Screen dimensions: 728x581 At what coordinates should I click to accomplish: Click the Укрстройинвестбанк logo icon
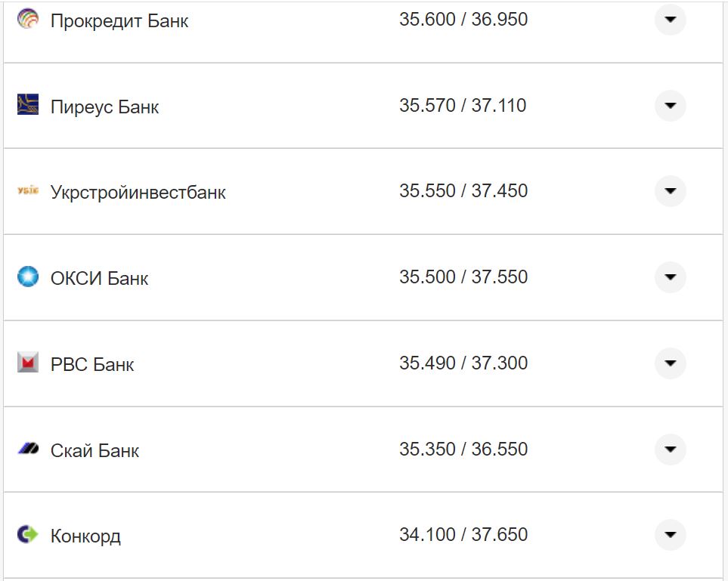28,191
